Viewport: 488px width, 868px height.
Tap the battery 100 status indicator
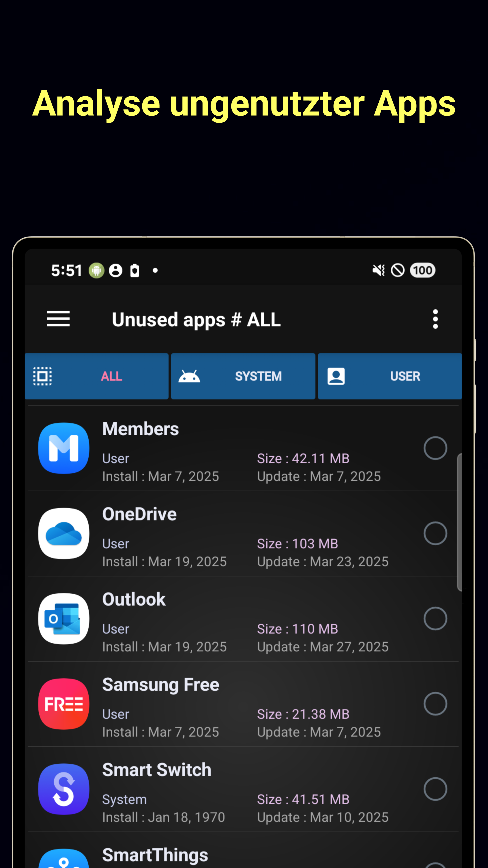tap(422, 270)
